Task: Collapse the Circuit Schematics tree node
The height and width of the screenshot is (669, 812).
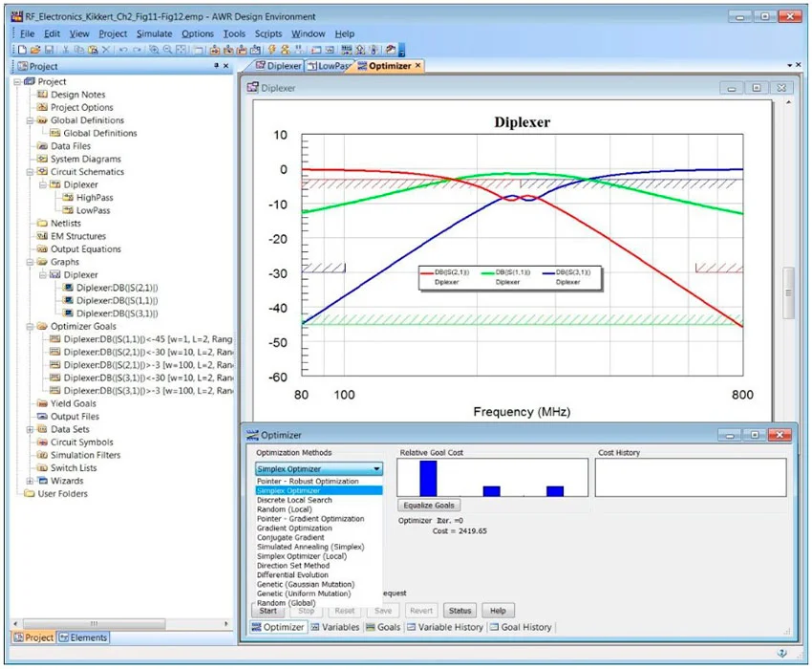Action: coord(31,172)
